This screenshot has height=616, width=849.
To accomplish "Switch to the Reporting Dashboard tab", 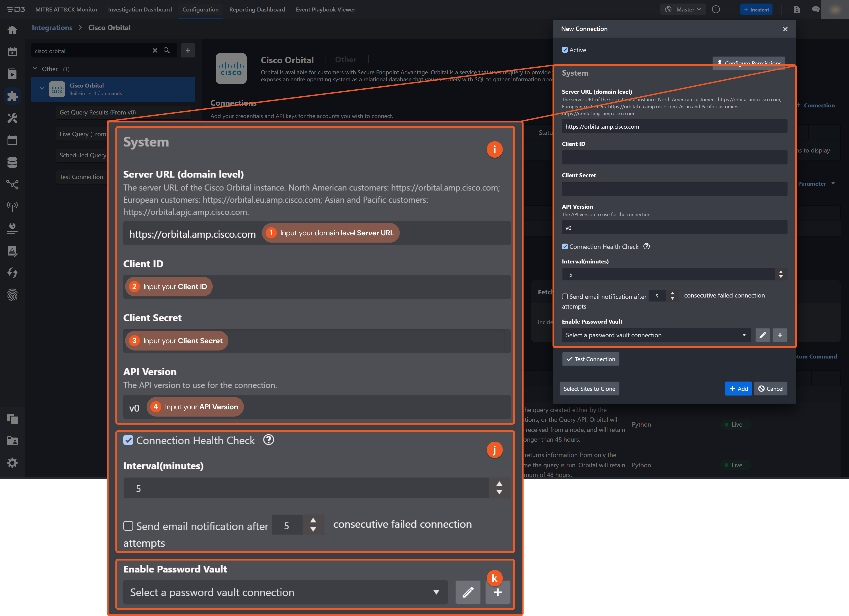I will click(x=257, y=9).
